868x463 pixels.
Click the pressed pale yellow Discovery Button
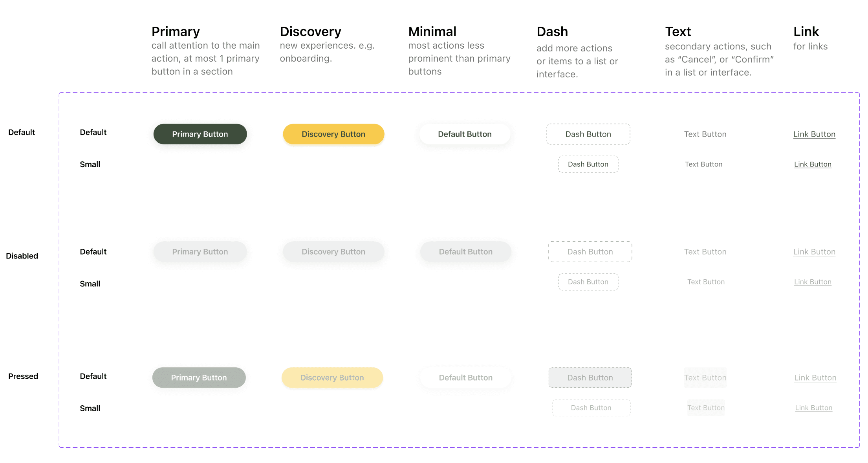pyautogui.click(x=332, y=378)
